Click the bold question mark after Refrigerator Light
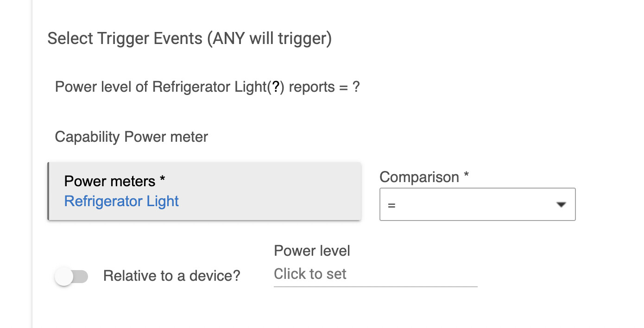Screen dimensions: 644x328 click(x=276, y=87)
